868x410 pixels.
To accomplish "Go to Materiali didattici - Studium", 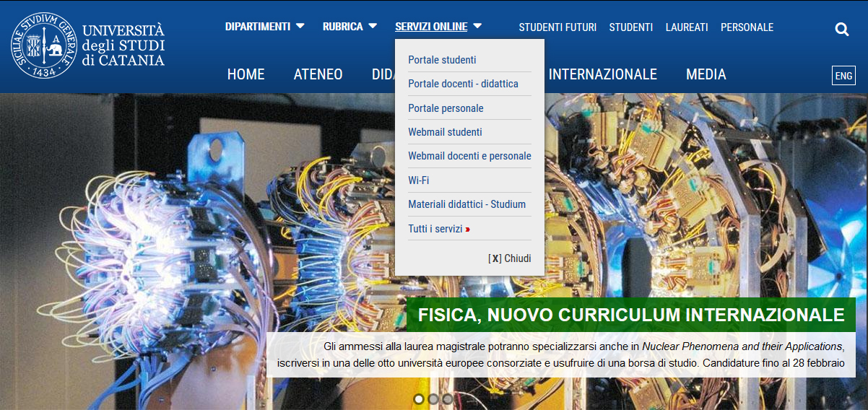I will (x=466, y=204).
